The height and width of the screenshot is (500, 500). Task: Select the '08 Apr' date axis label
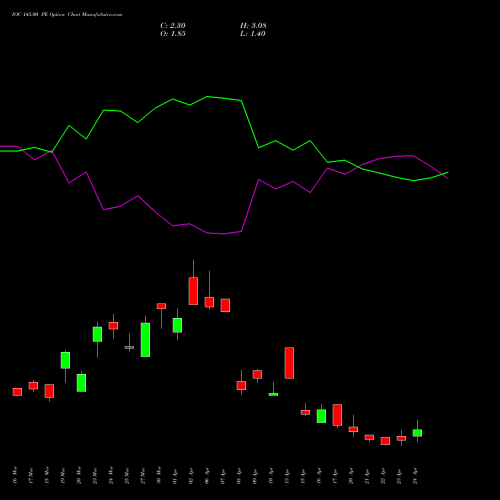click(x=239, y=475)
